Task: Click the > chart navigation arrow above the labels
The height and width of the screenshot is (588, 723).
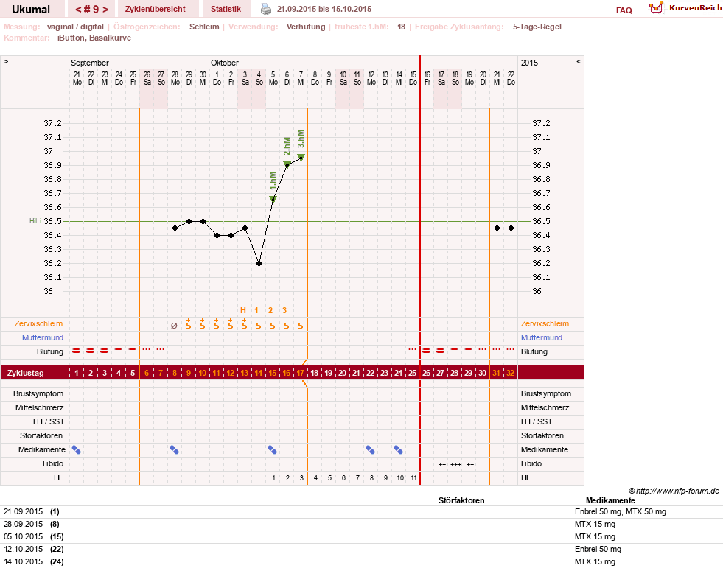Action: [6, 61]
